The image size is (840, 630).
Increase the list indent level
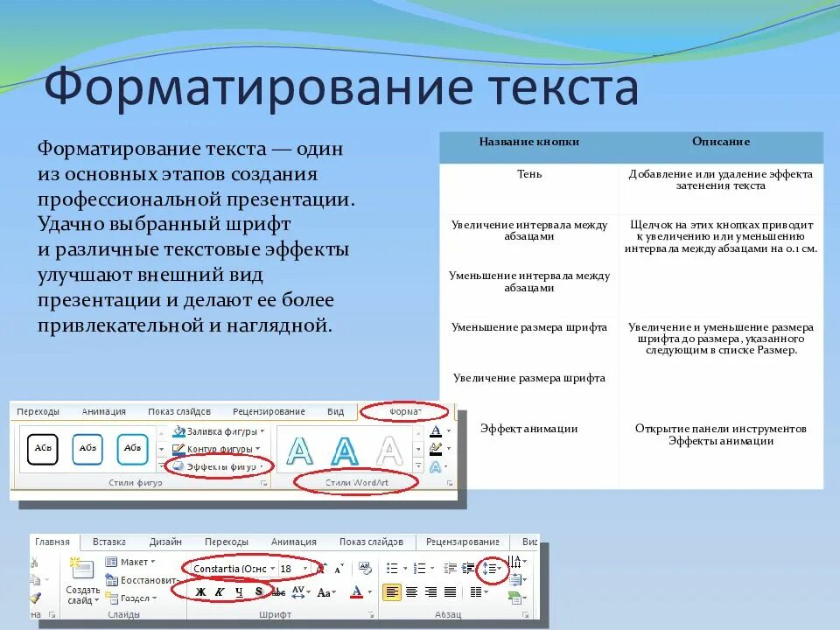[x=468, y=569]
